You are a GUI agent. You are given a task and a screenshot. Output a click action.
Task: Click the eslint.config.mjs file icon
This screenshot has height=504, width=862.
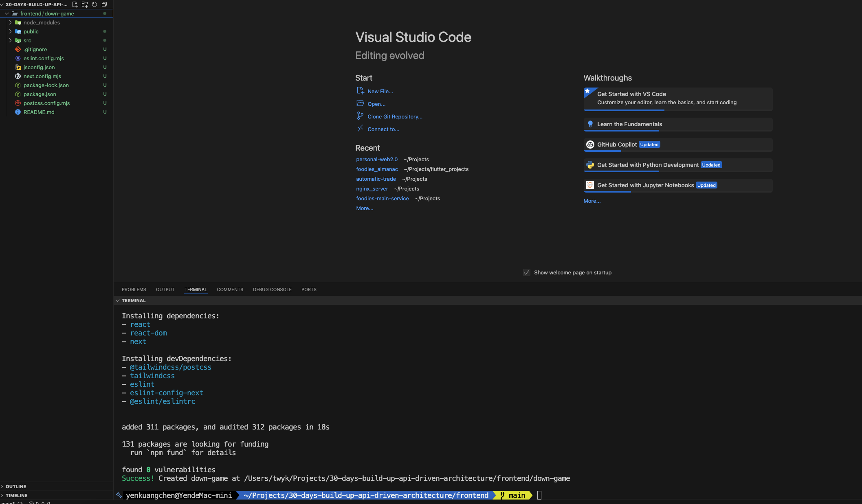click(x=18, y=58)
